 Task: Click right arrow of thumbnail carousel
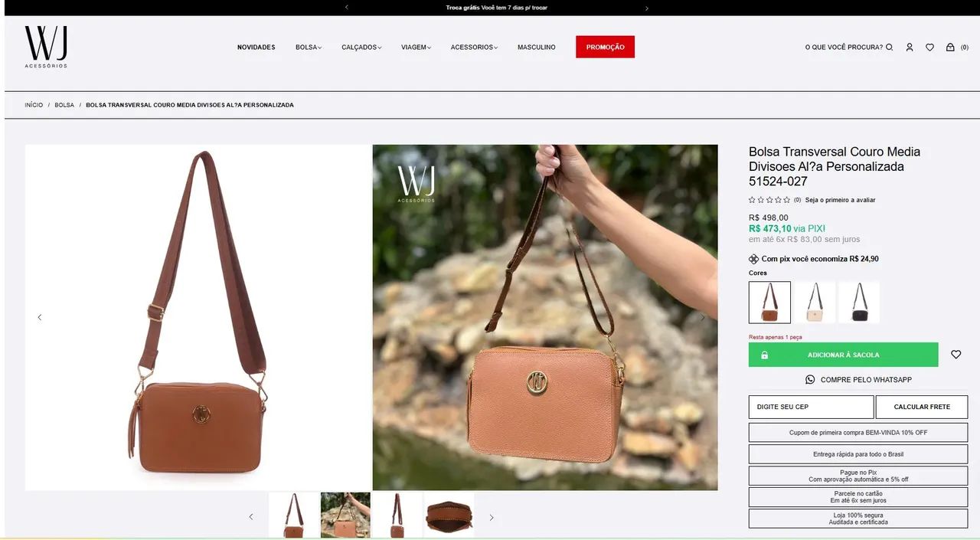tap(492, 517)
